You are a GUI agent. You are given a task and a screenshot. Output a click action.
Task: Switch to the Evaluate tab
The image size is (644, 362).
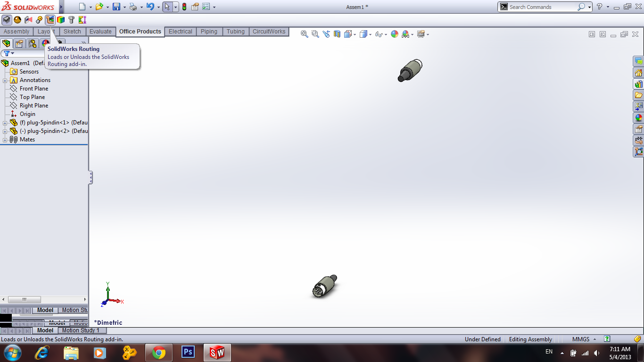[x=100, y=32]
